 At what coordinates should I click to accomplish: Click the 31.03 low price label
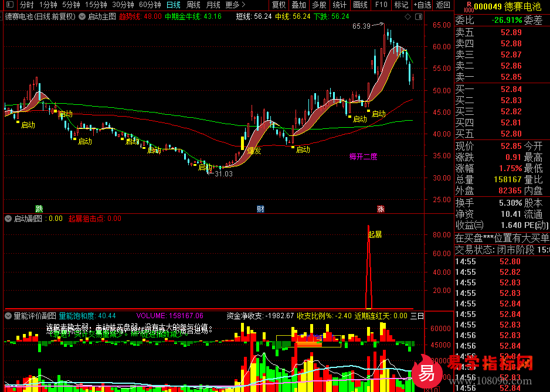223,173
